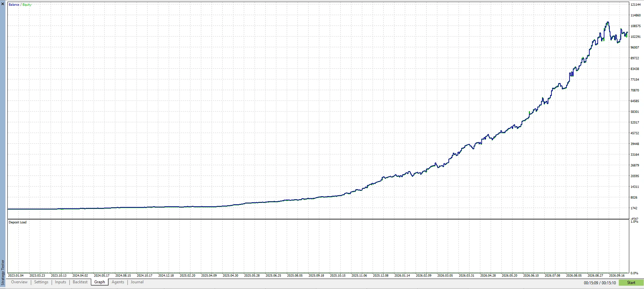Select the 108575 axis value

point(636,26)
